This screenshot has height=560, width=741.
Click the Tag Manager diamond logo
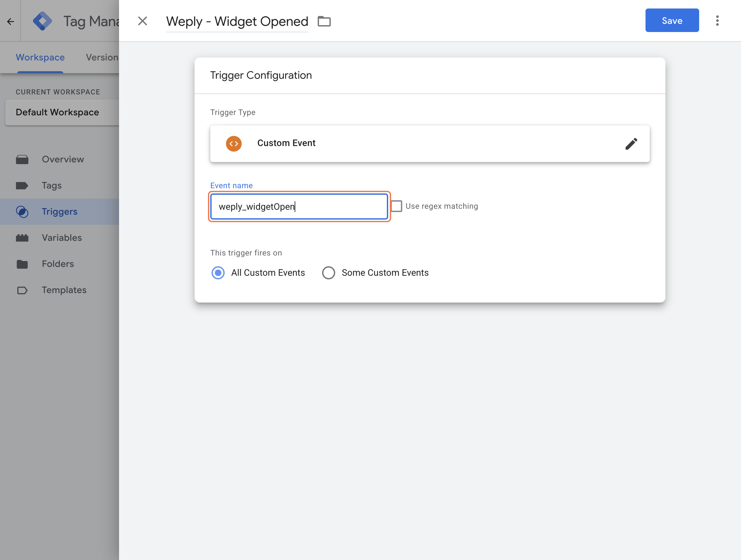point(42,21)
